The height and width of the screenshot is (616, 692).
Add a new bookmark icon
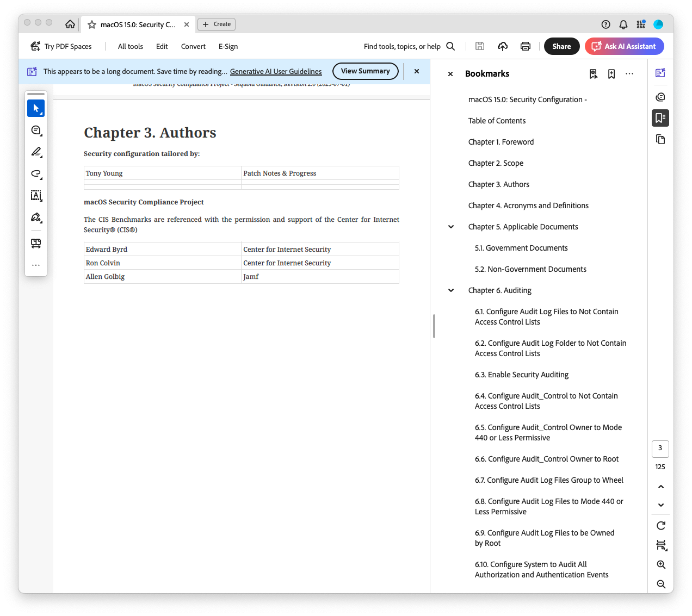pos(611,74)
